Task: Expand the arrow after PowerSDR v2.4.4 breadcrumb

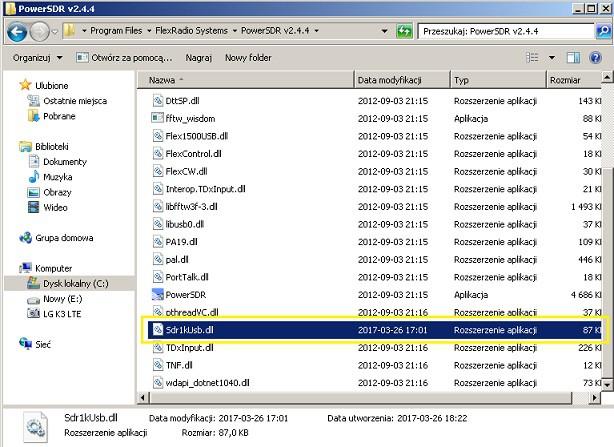Action: 316,31
